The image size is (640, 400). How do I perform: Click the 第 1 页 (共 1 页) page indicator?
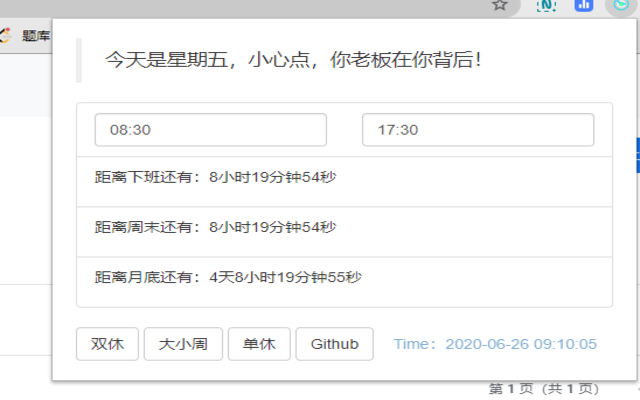(544, 389)
